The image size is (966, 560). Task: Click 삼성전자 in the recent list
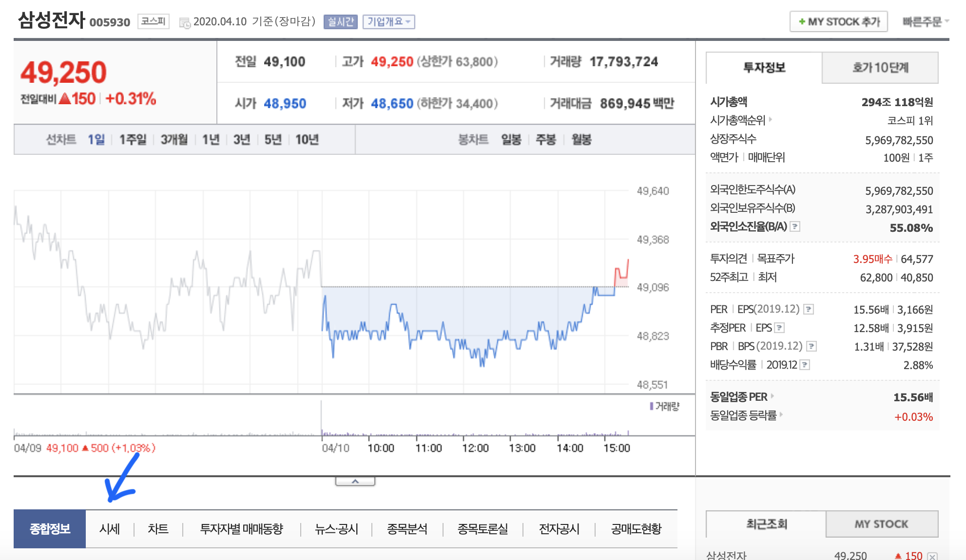727,556
